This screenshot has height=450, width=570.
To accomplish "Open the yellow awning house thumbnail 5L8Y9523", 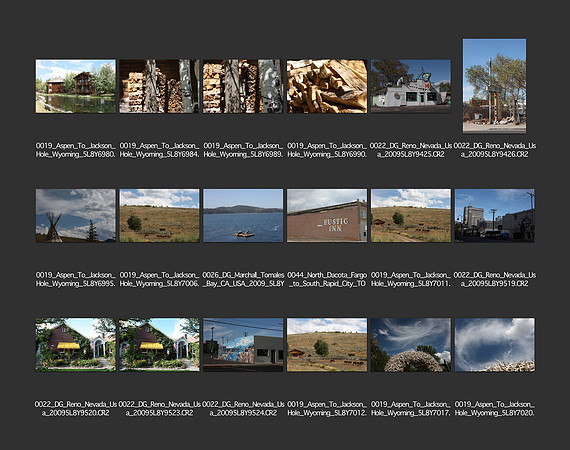I will pos(159,345).
